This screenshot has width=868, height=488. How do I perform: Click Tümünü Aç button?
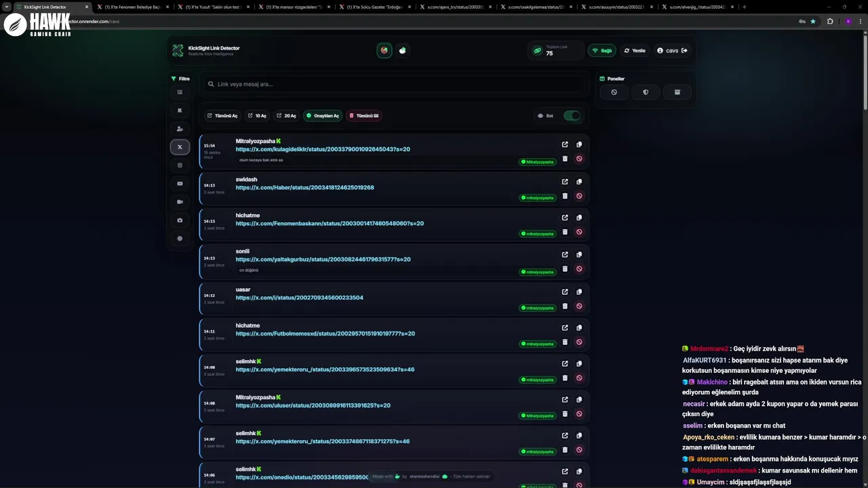[222, 116]
